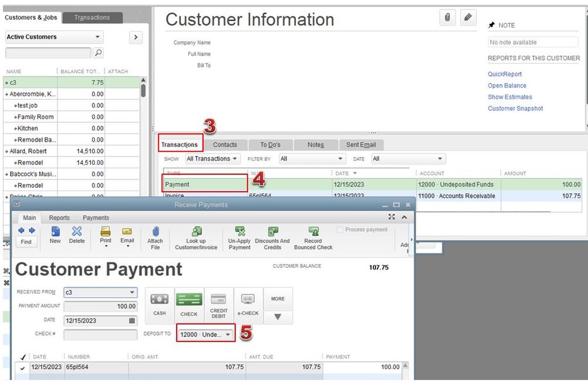Open the FILTER BY dropdown

pos(312,159)
